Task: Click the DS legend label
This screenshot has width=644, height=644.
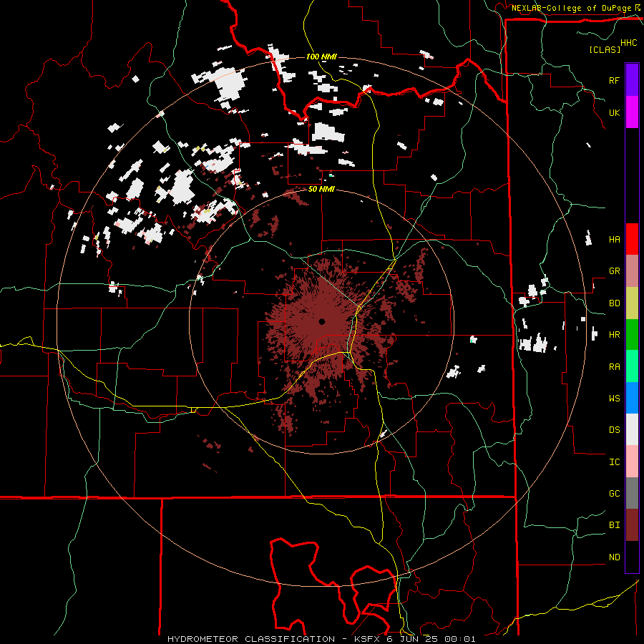Action: (x=614, y=430)
